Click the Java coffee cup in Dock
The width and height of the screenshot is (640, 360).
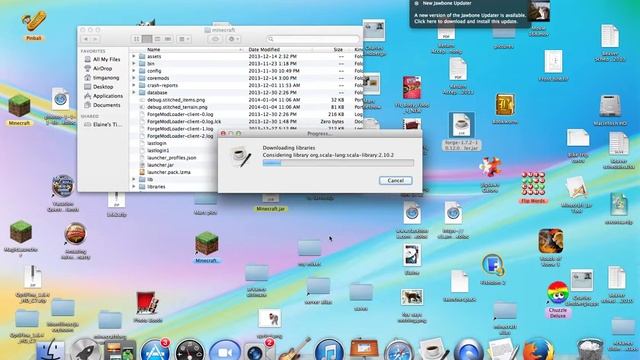(433, 349)
